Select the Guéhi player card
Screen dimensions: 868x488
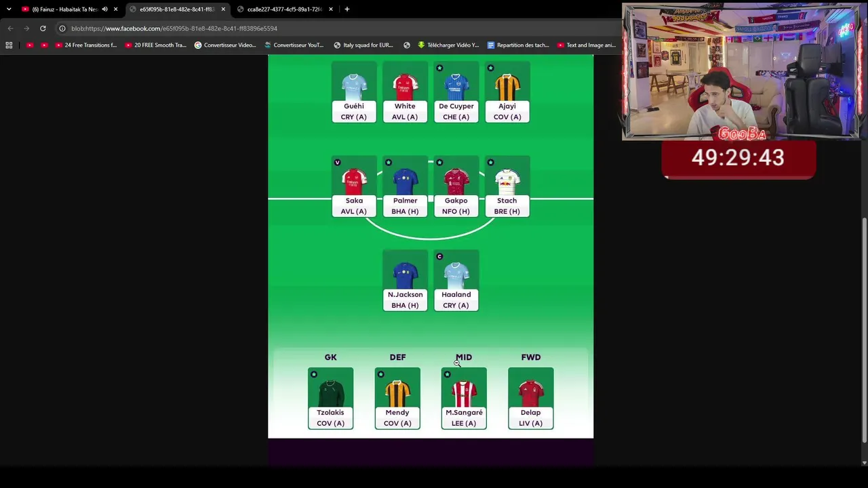pos(354,92)
